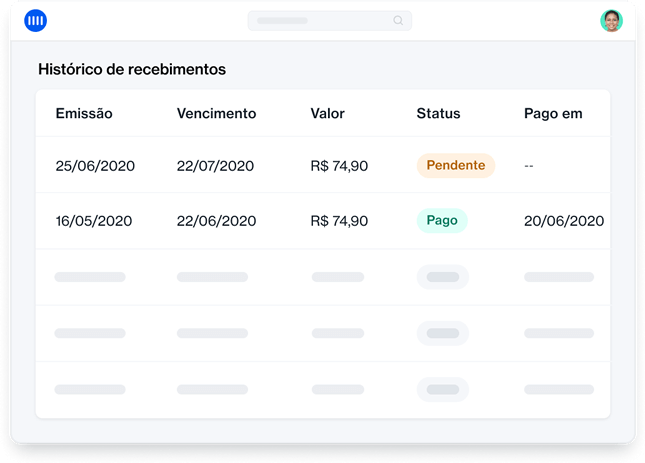
Task: Select the Status column header
Action: (438, 114)
